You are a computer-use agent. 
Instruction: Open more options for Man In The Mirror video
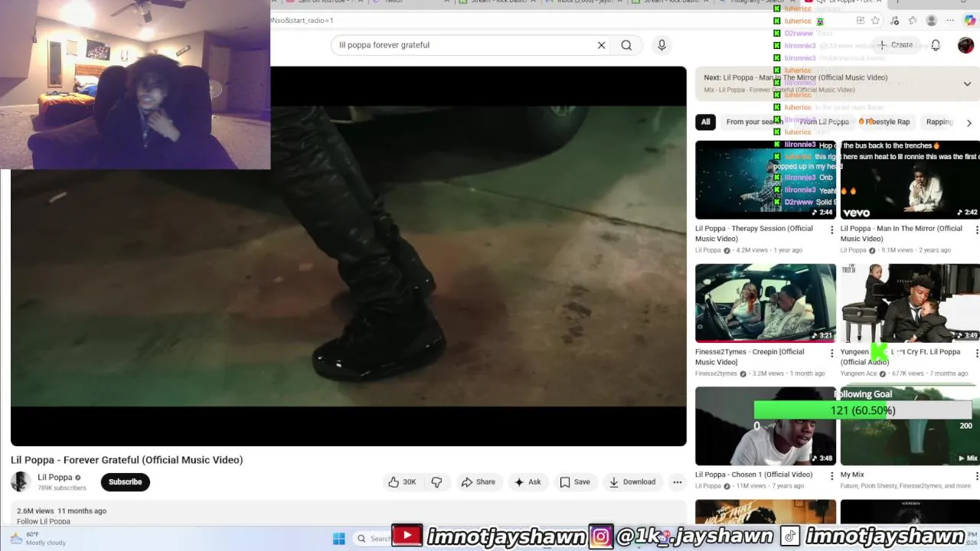(976, 230)
